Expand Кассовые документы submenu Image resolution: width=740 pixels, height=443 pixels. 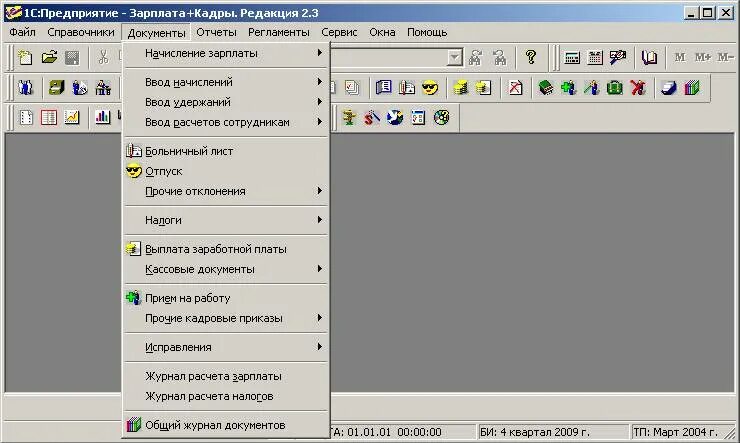click(x=226, y=269)
